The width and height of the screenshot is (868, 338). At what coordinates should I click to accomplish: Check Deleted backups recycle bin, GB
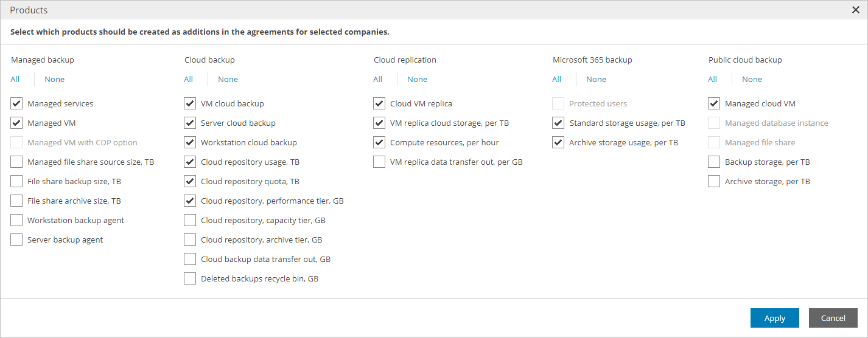190,278
